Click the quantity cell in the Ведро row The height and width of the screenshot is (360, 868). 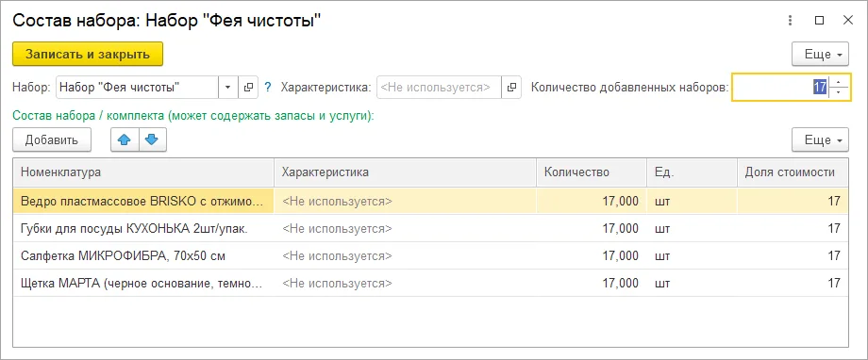pyautogui.click(x=592, y=202)
